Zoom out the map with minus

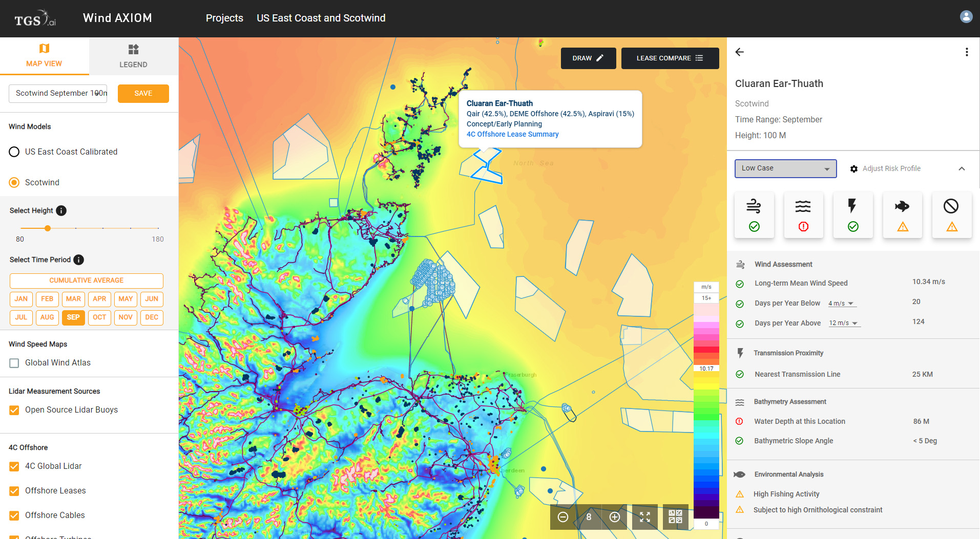coord(562,517)
